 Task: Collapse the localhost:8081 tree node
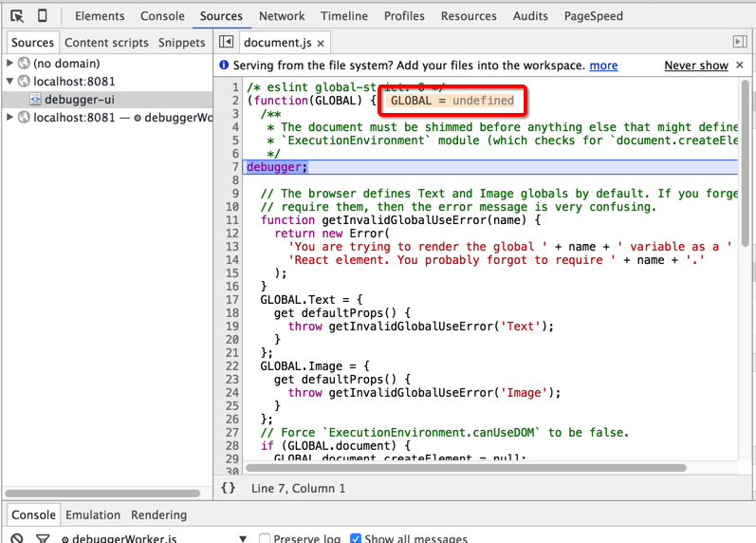10,82
